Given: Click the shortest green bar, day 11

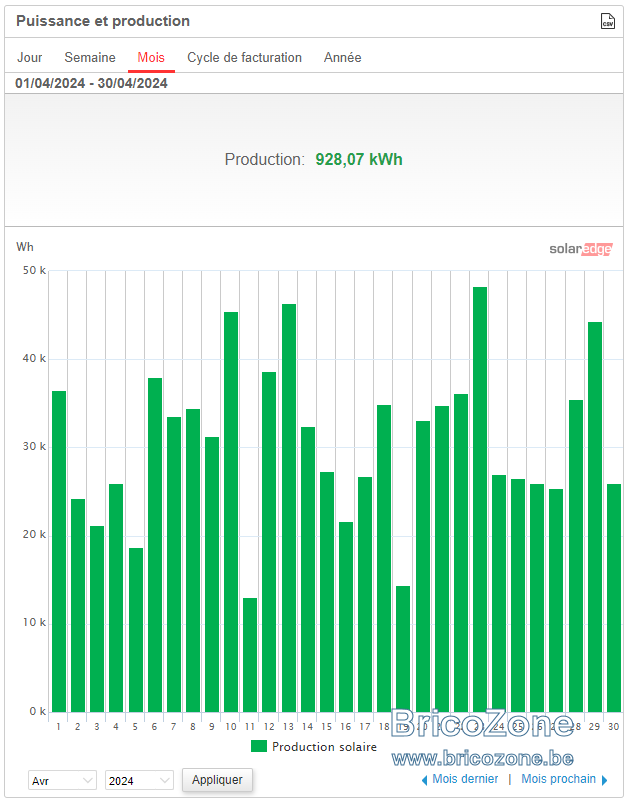Looking at the screenshot, I should click(250, 655).
